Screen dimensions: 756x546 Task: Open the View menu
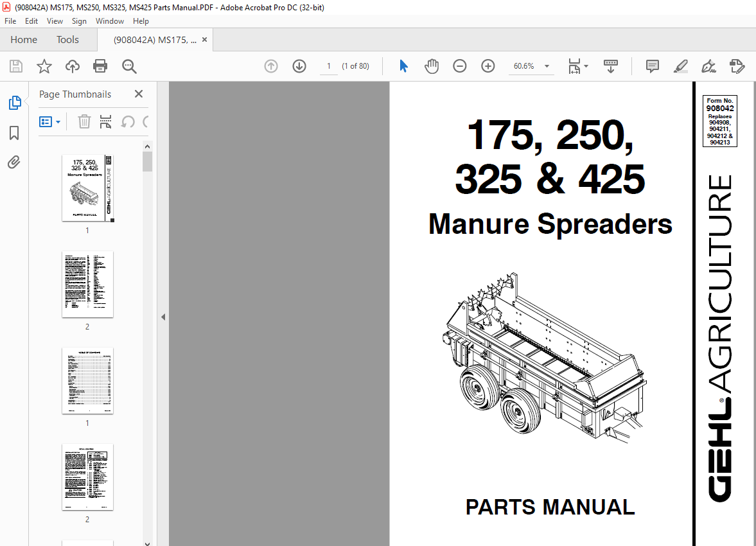[55, 21]
